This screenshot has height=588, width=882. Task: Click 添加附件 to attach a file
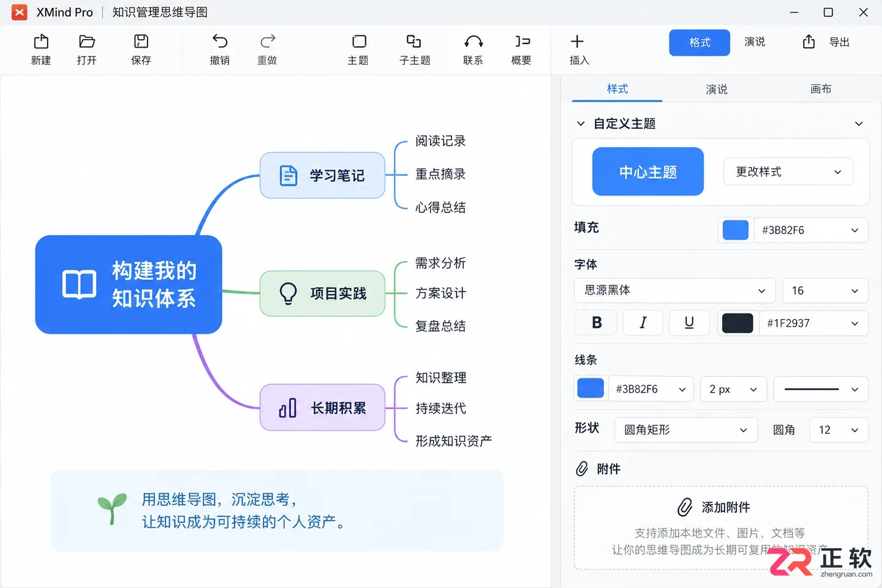(715, 507)
